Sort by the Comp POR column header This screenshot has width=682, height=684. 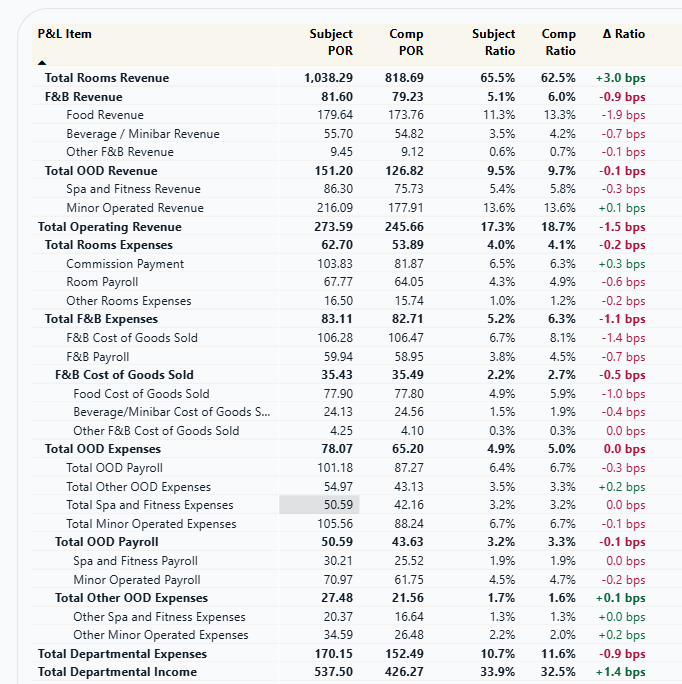point(406,42)
